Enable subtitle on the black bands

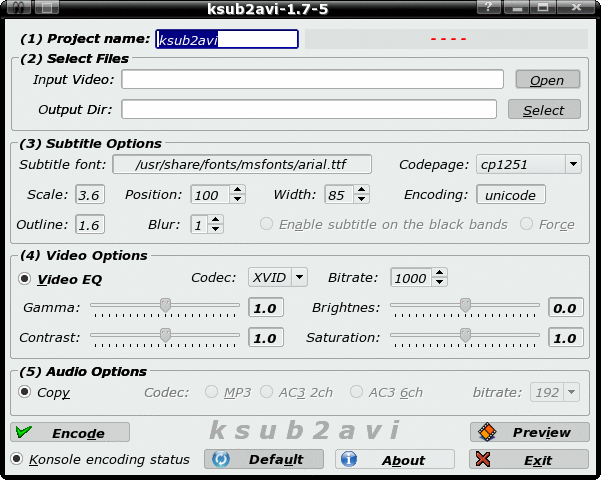266,224
